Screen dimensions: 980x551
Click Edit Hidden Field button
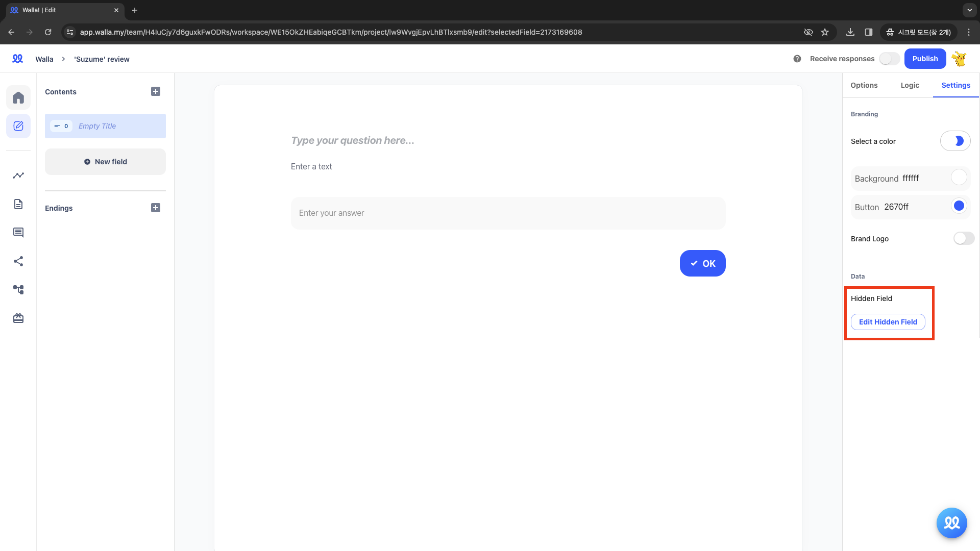point(888,322)
